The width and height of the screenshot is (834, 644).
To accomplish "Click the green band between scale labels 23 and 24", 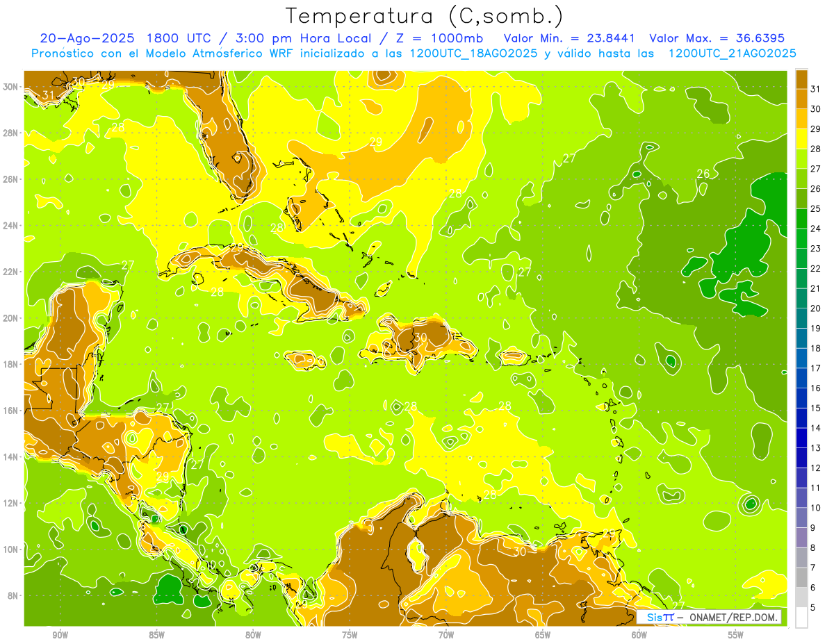I will click(801, 239).
